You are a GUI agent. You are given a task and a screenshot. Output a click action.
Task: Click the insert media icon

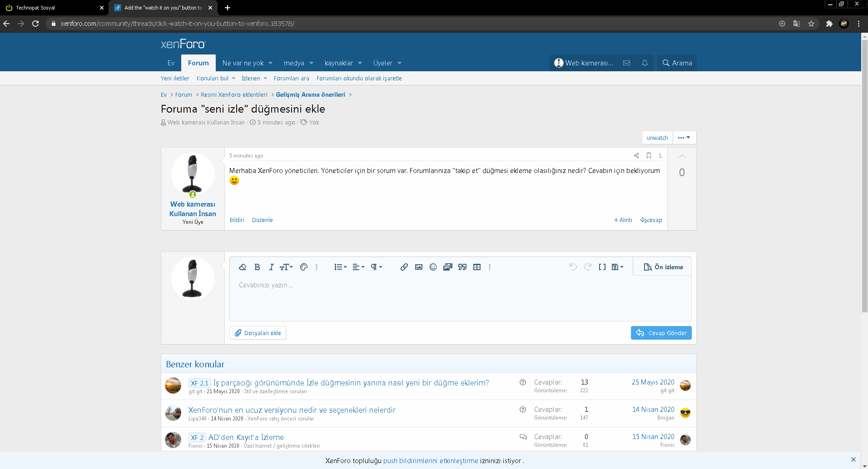click(448, 267)
